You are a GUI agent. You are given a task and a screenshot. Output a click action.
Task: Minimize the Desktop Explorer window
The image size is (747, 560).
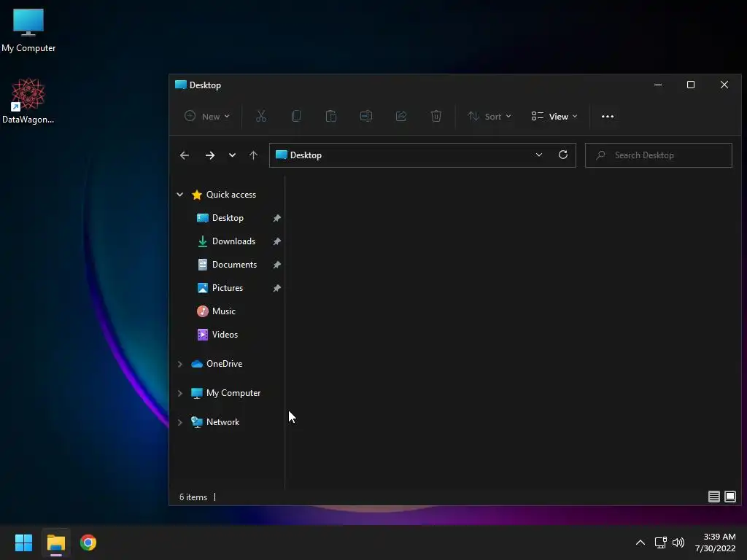point(658,85)
